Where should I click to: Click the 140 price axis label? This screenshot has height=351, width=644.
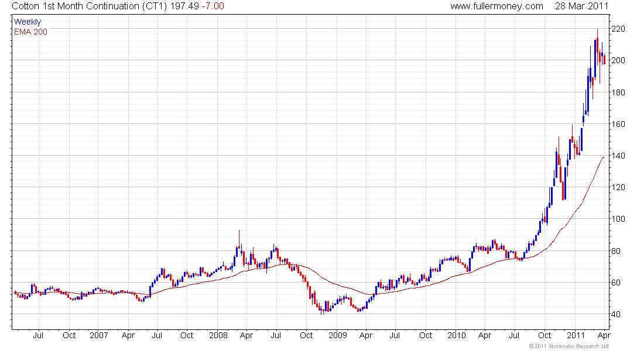pos(618,156)
